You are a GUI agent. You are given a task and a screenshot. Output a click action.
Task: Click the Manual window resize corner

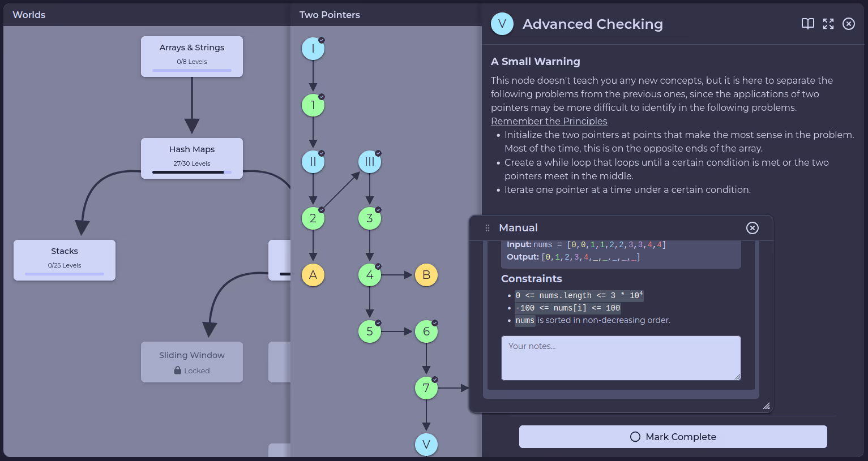click(766, 406)
